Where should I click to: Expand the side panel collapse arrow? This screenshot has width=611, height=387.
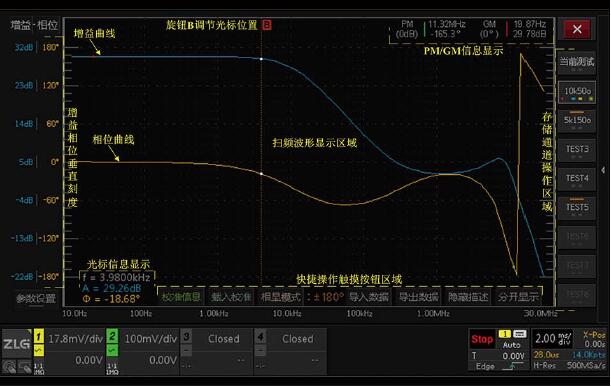pos(604,170)
